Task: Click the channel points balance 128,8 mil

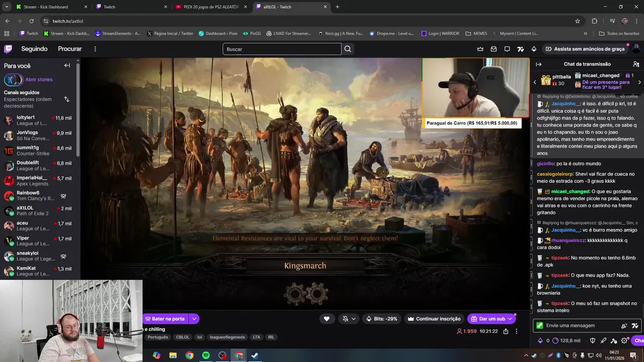Action: (566, 340)
